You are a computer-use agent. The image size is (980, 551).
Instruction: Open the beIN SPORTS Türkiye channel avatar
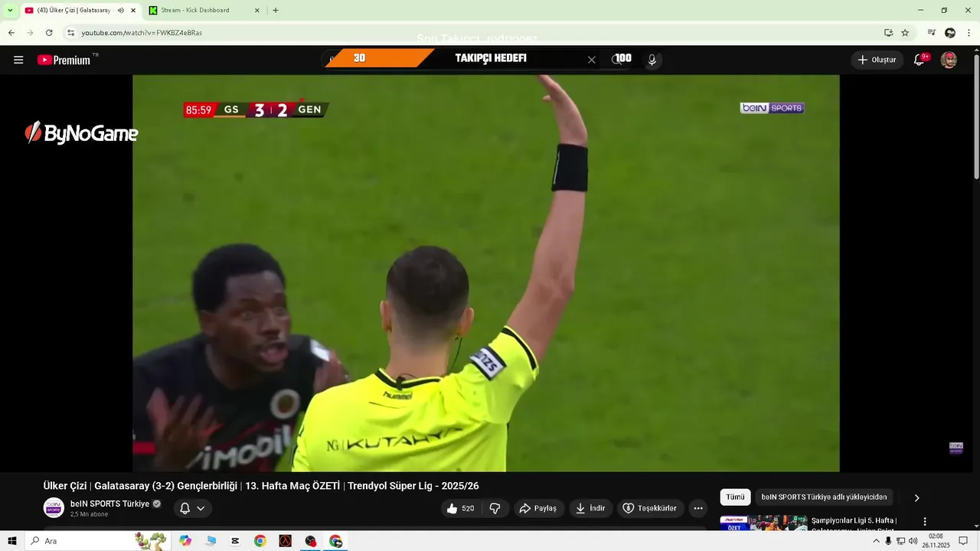click(x=54, y=507)
